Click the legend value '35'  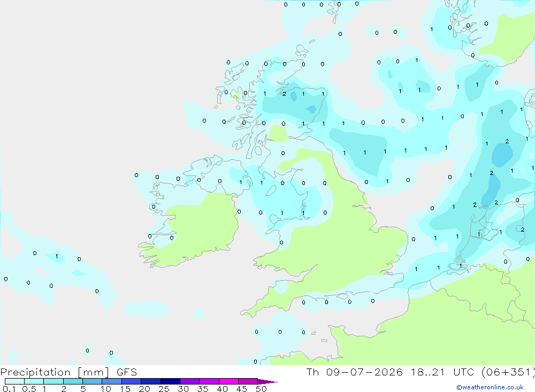tap(203, 389)
